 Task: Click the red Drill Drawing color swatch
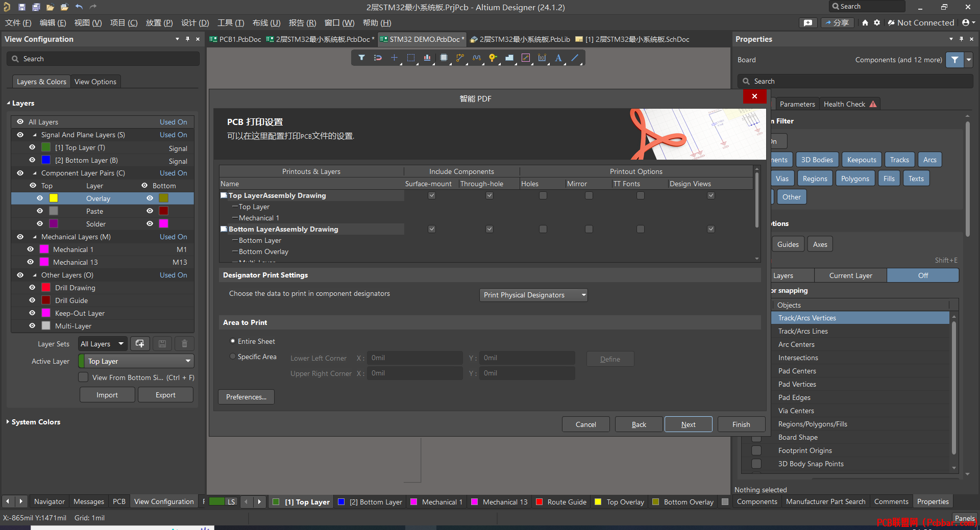[x=46, y=288]
